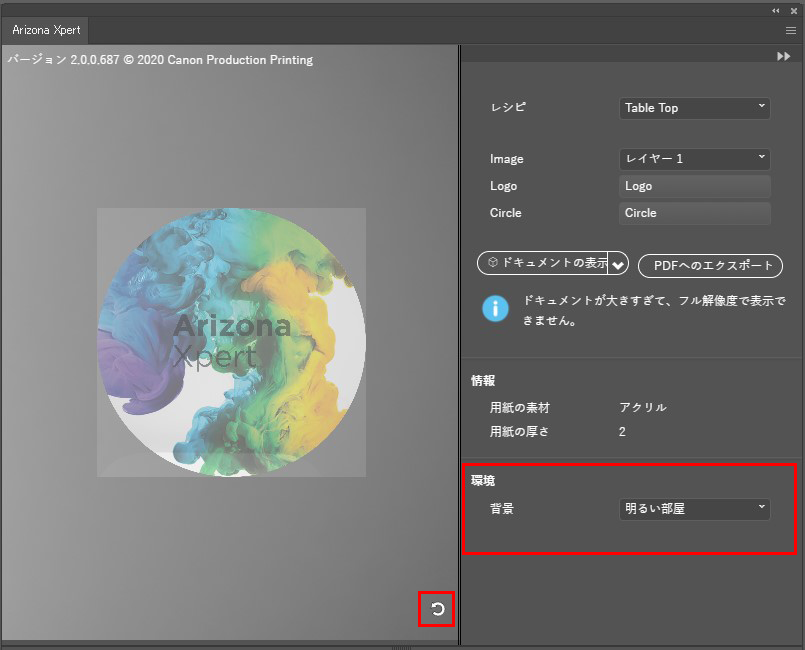Click the Logo layer field
This screenshot has width=805, height=650.
[695, 186]
